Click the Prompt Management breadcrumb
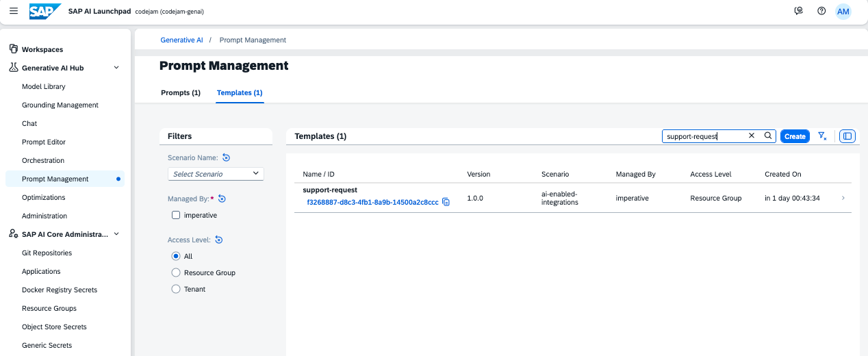The height and width of the screenshot is (356, 868). 253,40
